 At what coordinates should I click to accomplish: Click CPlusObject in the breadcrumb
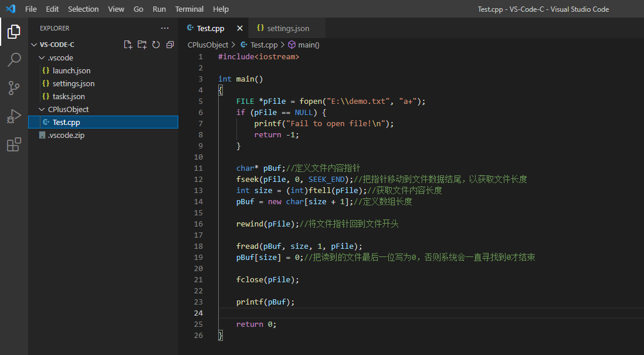tap(208, 45)
